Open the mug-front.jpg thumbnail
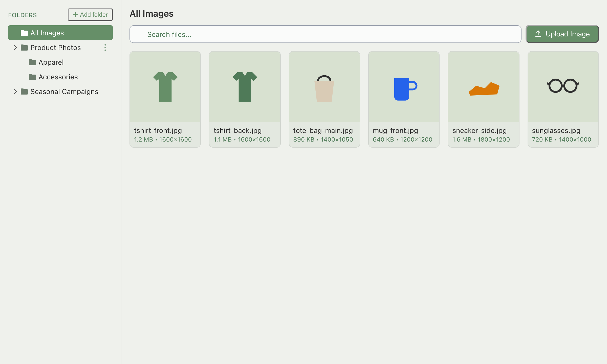The height and width of the screenshot is (364, 607). click(404, 87)
